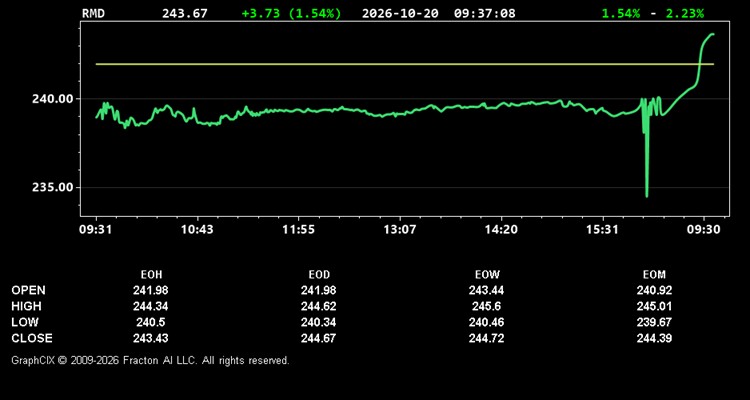This screenshot has width=750, height=400.
Task: Click the RMD ticker symbol
Action: 93,13
